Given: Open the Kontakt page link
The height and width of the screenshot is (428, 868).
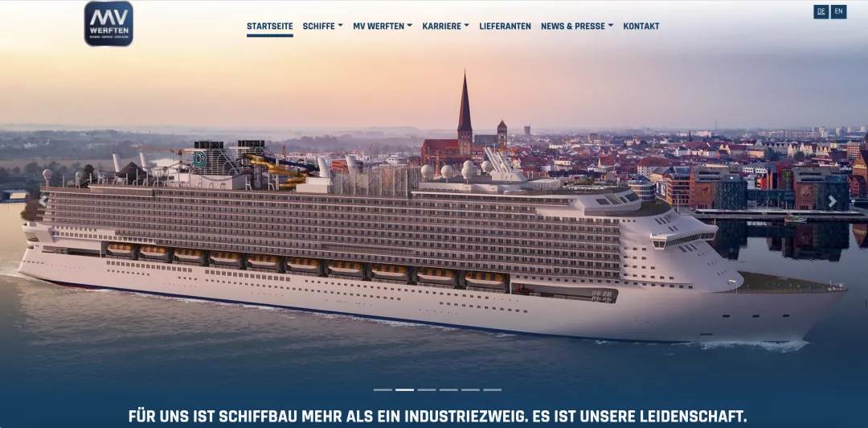Looking at the screenshot, I should click(x=641, y=26).
